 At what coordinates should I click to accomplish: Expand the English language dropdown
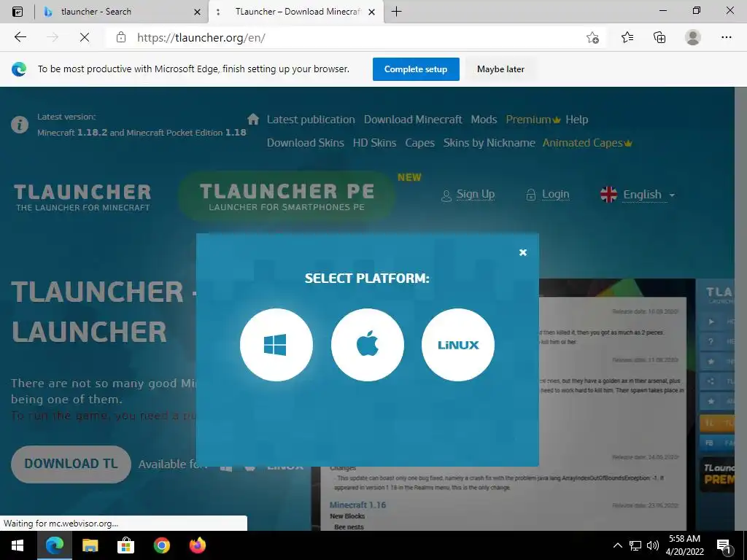(638, 194)
